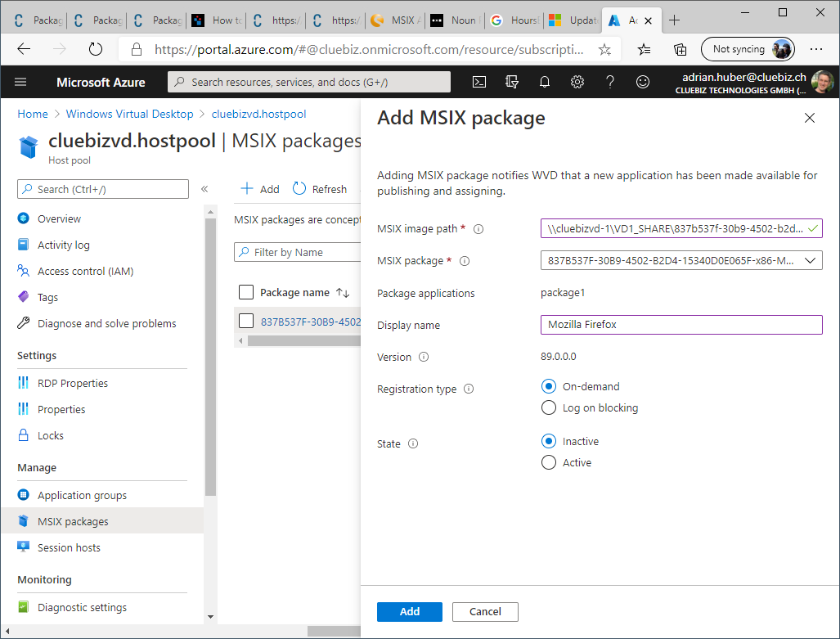This screenshot has width=840, height=639.
Task: Switch to the Noun browser tab
Action: pos(456,20)
